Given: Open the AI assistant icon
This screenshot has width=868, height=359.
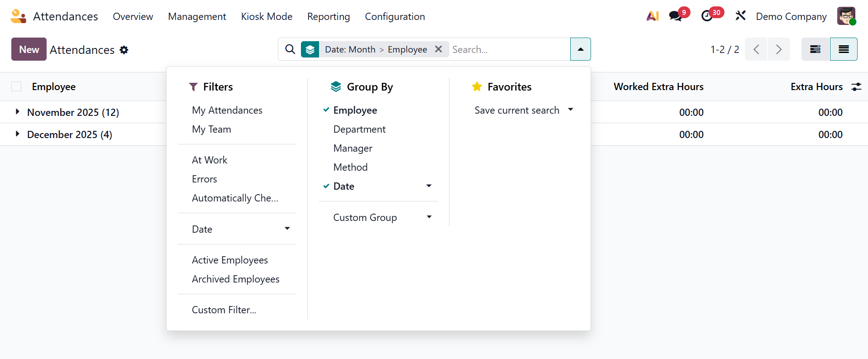Looking at the screenshot, I should (652, 16).
